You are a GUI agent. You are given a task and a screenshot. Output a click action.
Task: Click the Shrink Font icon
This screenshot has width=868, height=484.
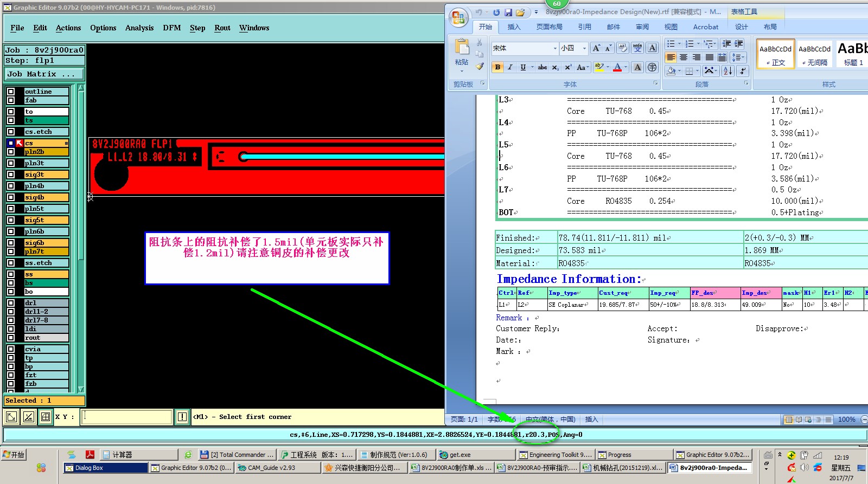pyautogui.click(x=608, y=48)
